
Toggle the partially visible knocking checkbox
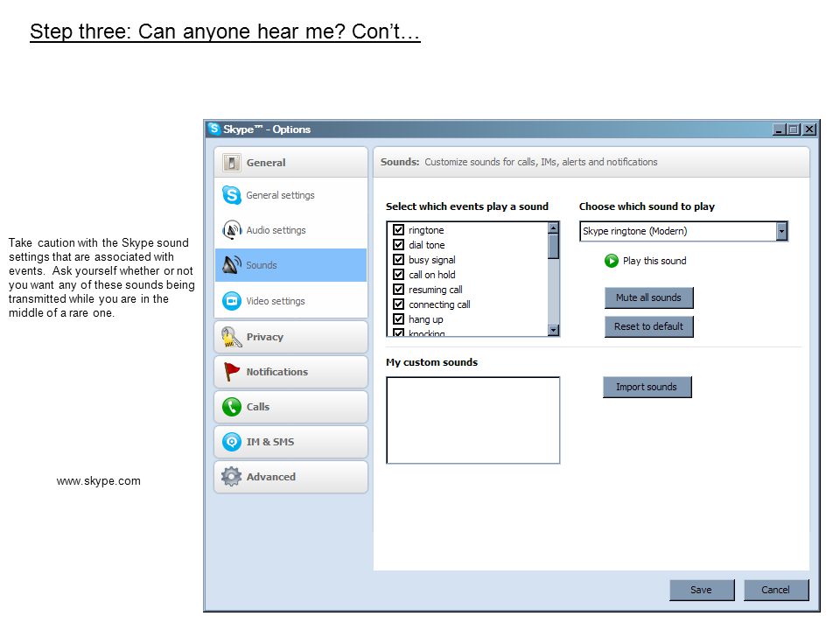tap(399, 332)
